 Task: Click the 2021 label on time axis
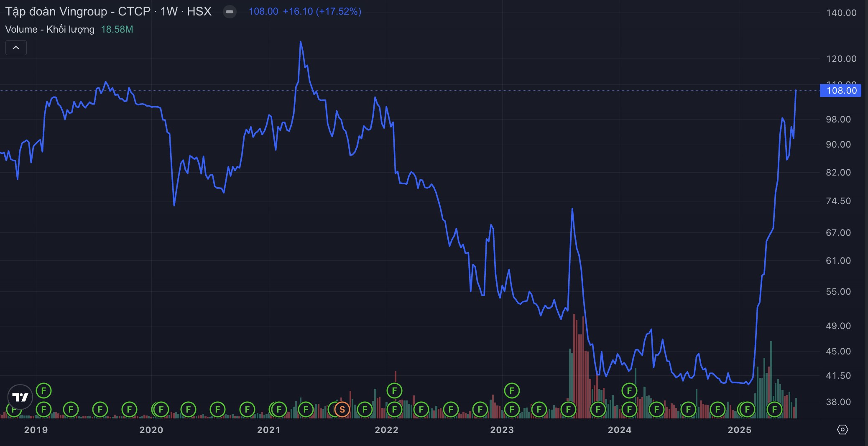(x=268, y=430)
